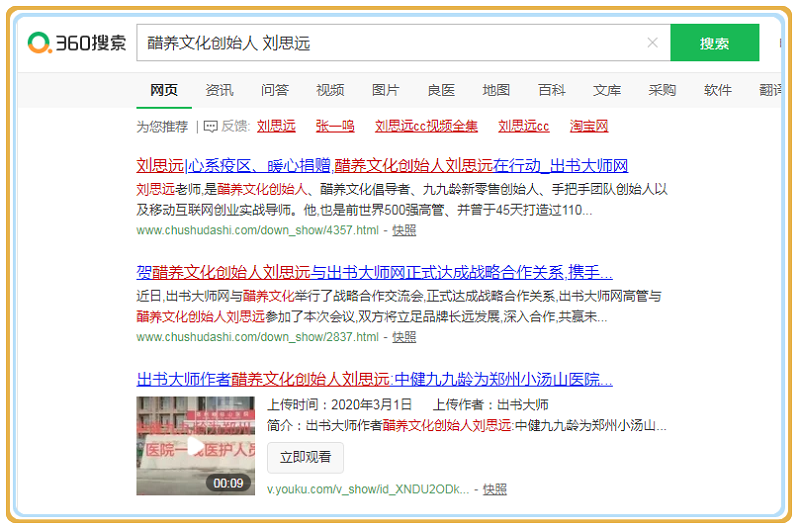
Task: Click recommended link 刘思远cc视频全集
Action: [426, 127]
